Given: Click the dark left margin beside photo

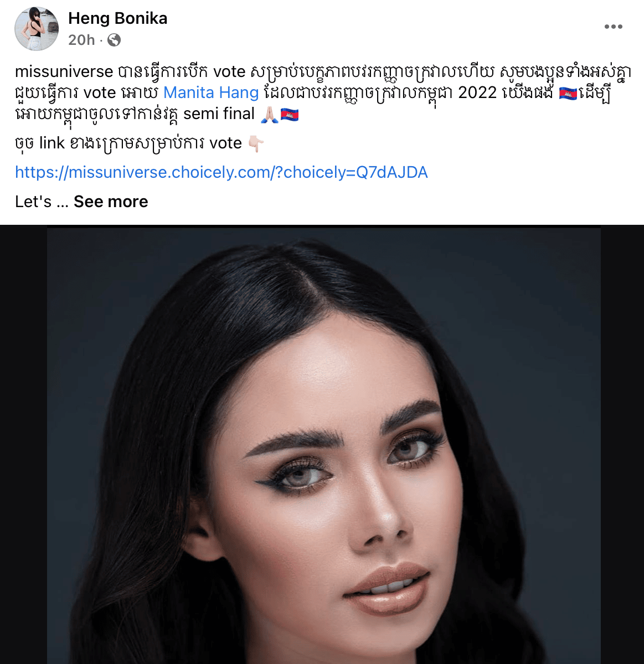Looking at the screenshot, I should [23, 445].
